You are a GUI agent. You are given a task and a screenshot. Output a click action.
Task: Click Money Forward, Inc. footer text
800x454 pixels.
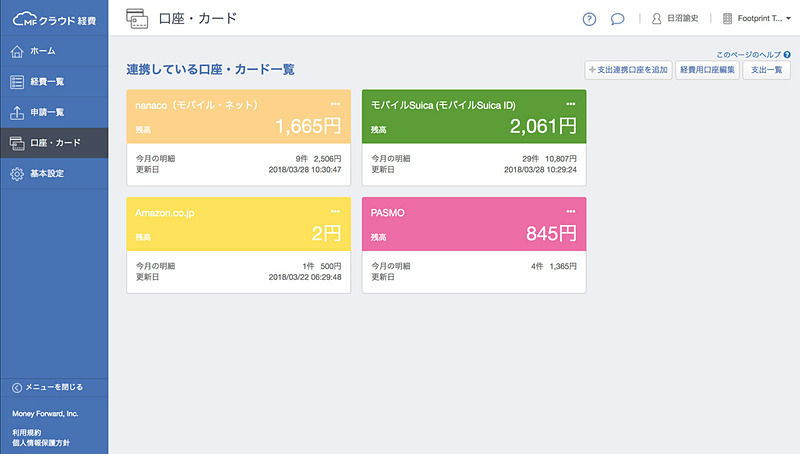click(45, 414)
